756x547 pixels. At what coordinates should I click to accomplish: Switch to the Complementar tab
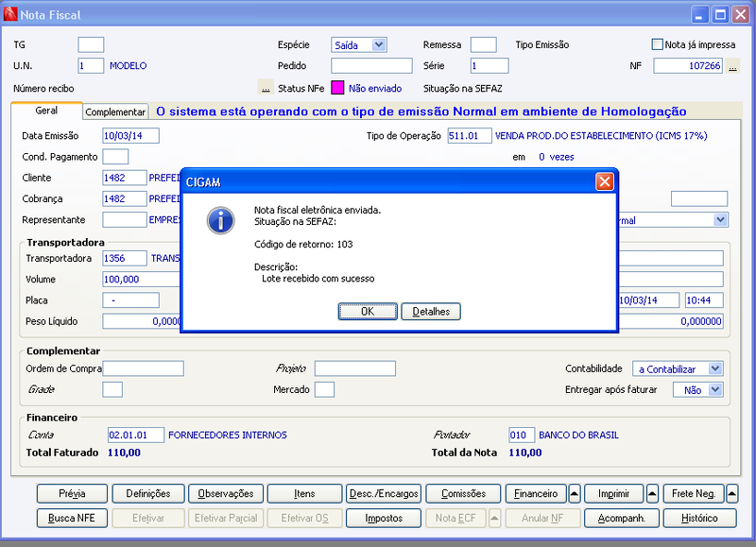(115, 111)
